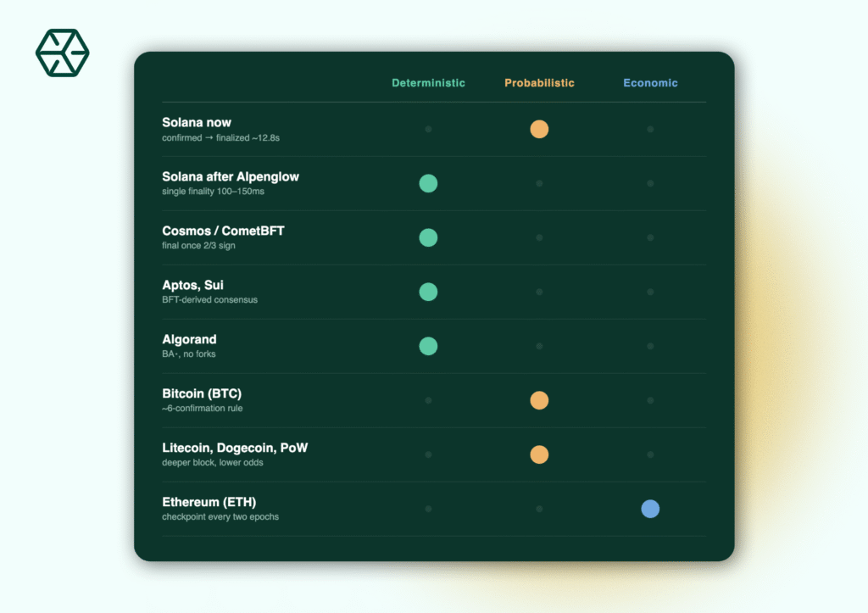Click Litecoin, Dogecoin, PoW row title
The width and height of the screenshot is (868, 613).
(x=235, y=448)
